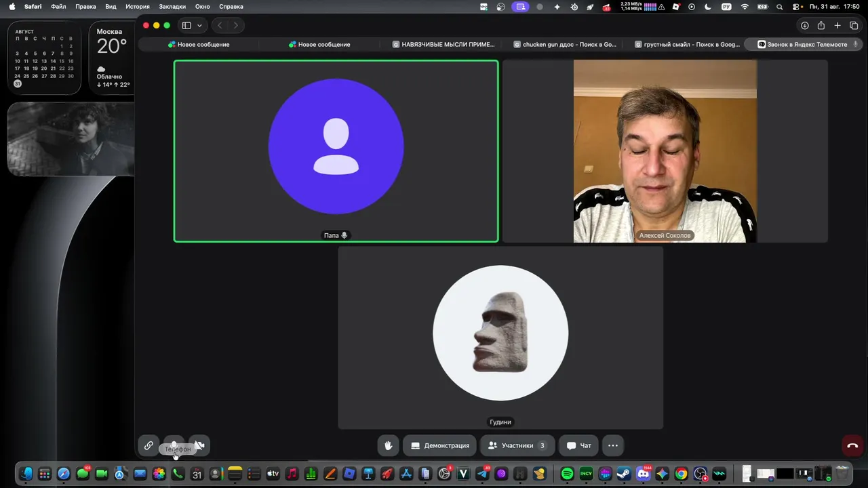Open Mail from the Dock
868x488 pixels.
coord(140,474)
